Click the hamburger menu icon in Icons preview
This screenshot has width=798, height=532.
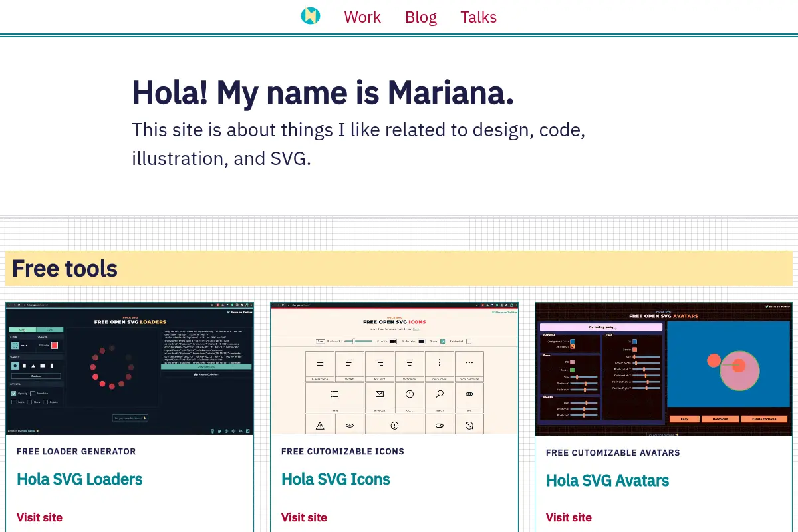pyautogui.click(x=320, y=363)
